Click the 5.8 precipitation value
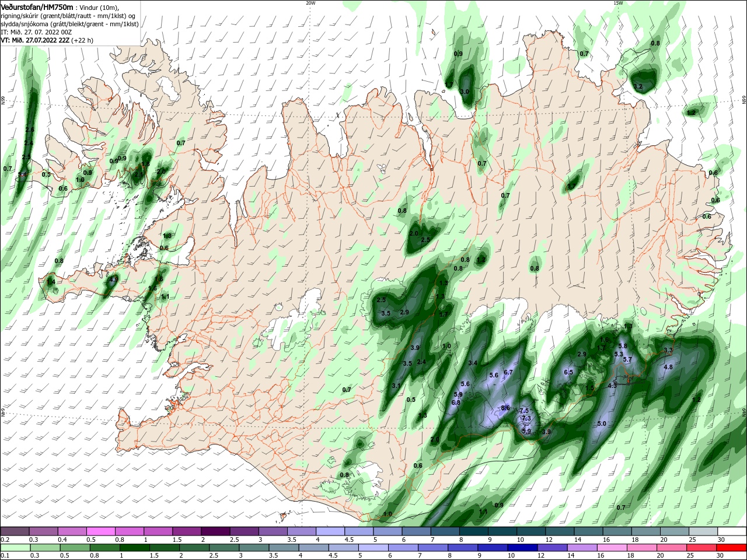The height and width of the screenshot is (560, 747). [622, 346]
